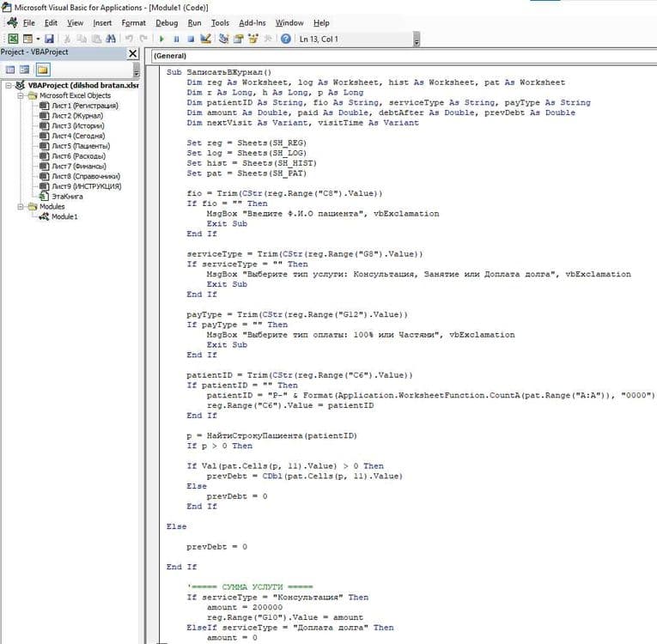Click 'amount = 200000' code line
Viewport: 657px width, 644px height.
(x=245, y=607)
